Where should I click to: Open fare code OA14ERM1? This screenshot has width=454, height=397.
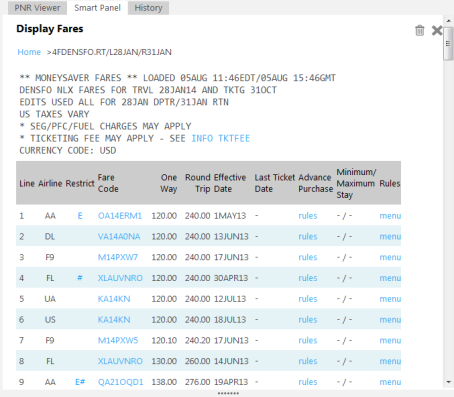pyautogui.click(x=120, y=216)
